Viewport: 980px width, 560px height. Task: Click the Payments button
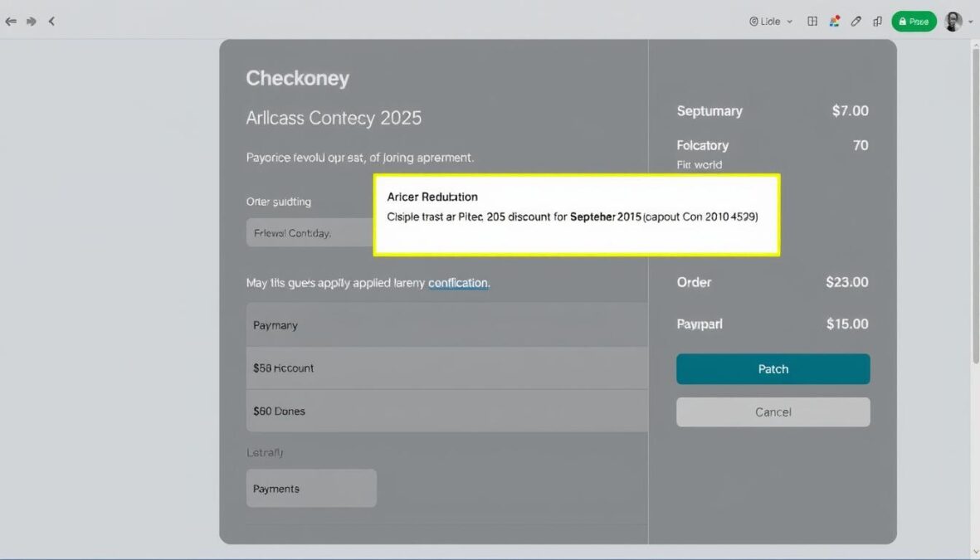pyautogui.click(x=311, y=488)
